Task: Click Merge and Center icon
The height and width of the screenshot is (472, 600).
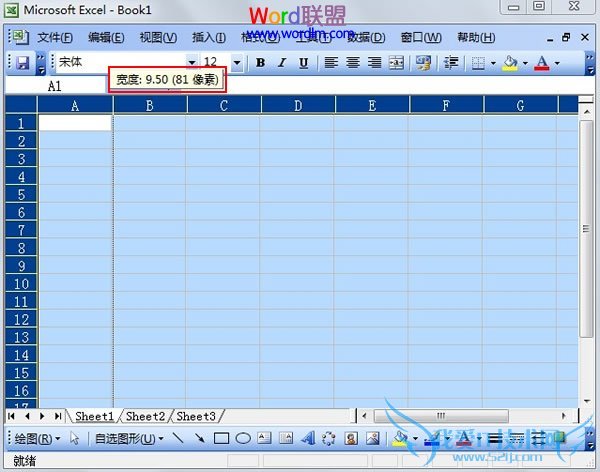Action: pyautogui.click(x=396, y=62)
